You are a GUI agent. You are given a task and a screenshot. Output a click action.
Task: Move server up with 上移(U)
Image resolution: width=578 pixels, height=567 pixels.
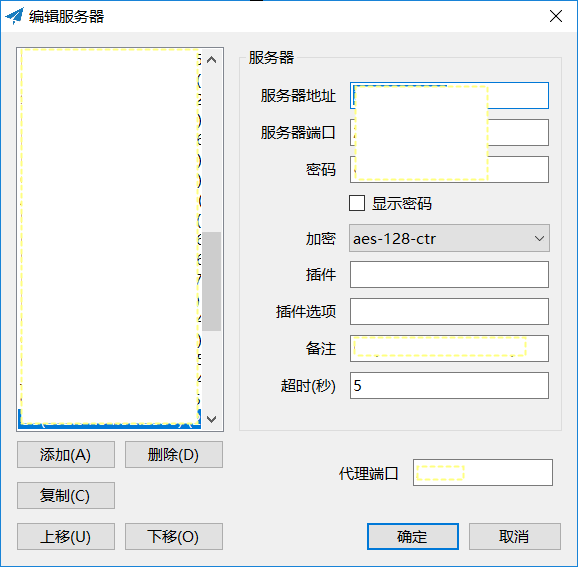pyautogui.click(x=66, y=536)
